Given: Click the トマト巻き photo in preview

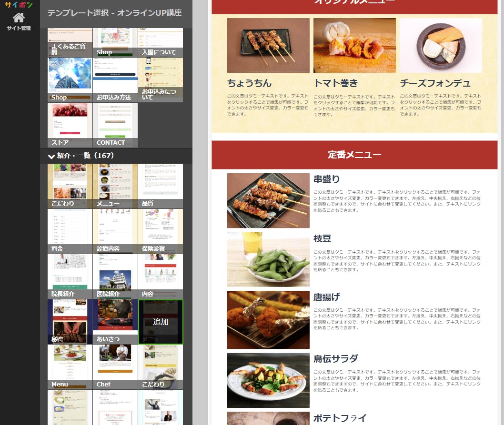Looking at the screenshot, I should 354,45.
